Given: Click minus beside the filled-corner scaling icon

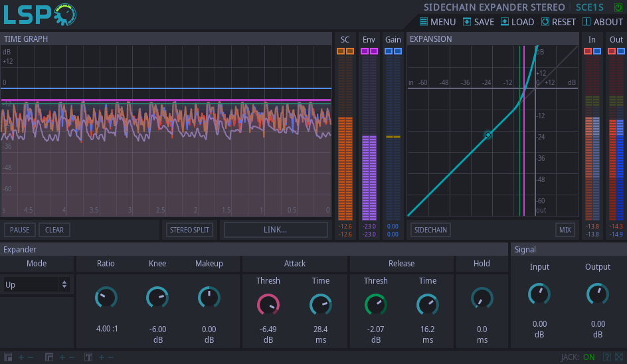Looking at the screenshot, I should (31, 357).
